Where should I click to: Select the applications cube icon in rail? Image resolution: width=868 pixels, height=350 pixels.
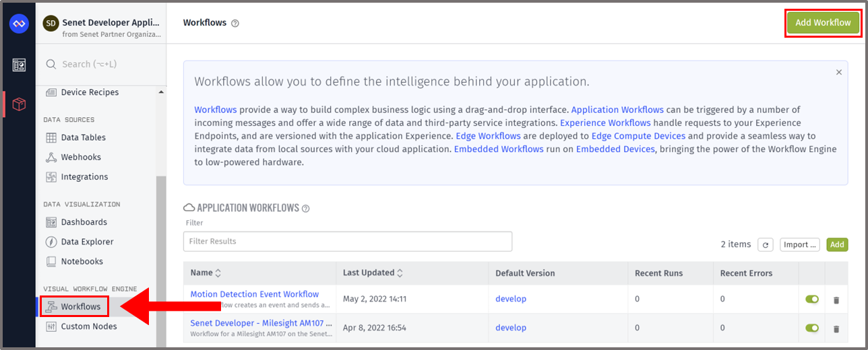19,104
